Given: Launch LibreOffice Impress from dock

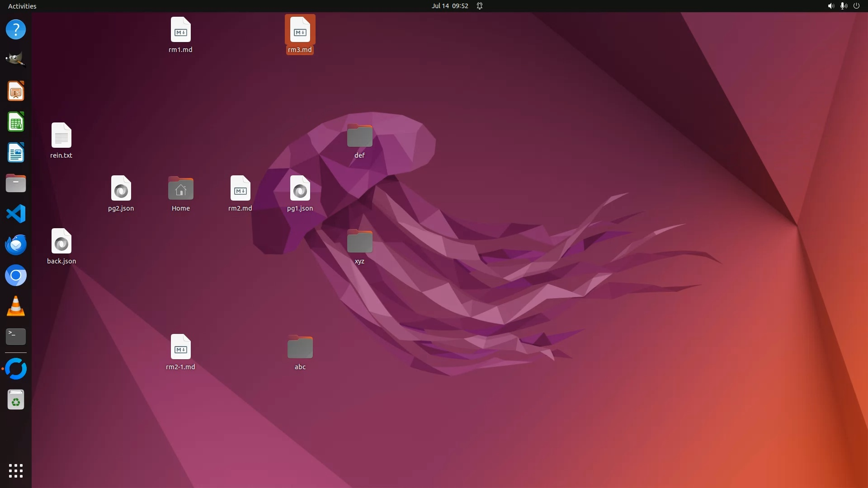Looking at the screenshot, I should [x=15, y=91].
